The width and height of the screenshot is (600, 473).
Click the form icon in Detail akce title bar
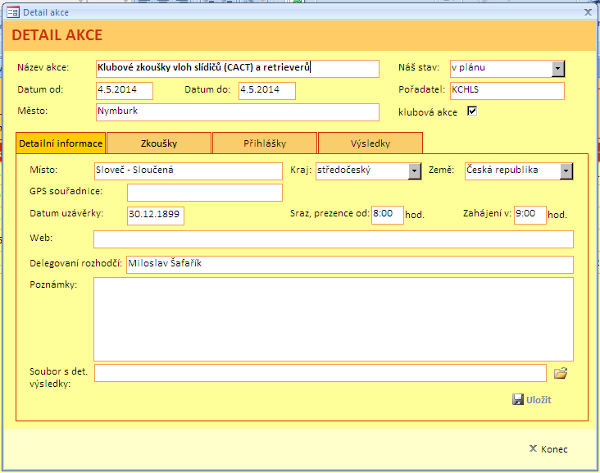click(x=13, y=12)
